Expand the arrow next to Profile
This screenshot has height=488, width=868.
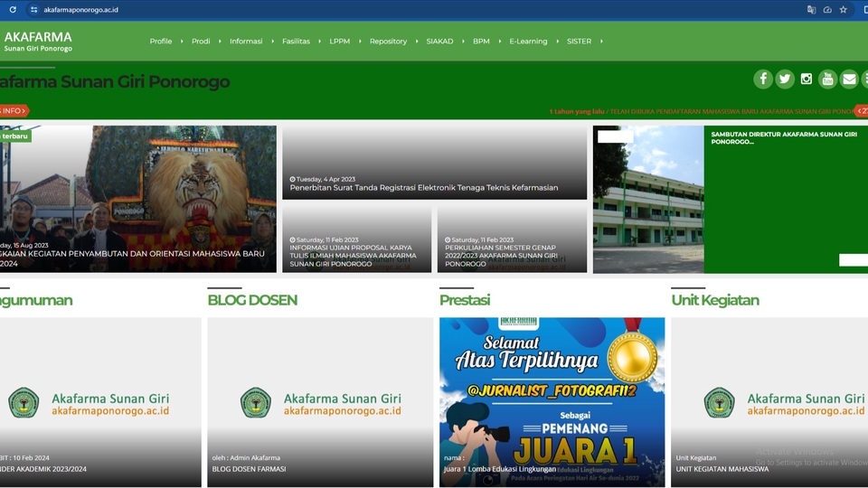(182, 41)
